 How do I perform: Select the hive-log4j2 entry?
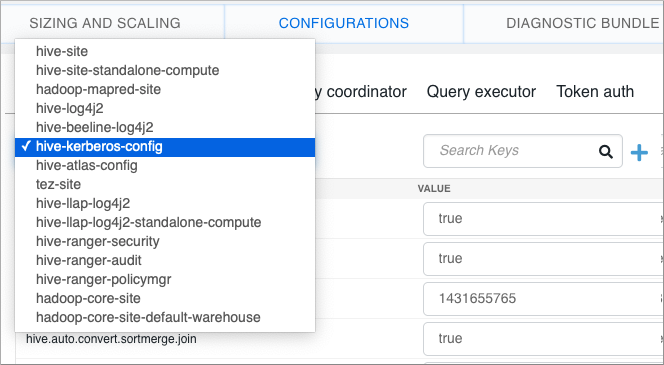click(165, 108)
